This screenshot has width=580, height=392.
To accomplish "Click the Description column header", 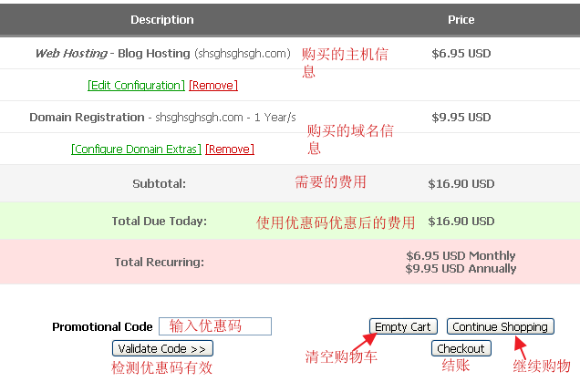I will 162,19.
